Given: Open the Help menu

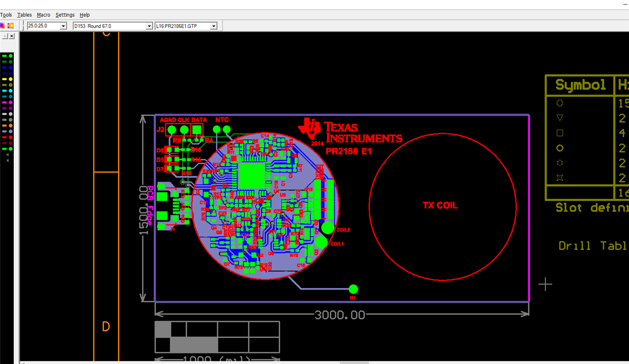Looking at the screenshot, I should (x=84, y=15).
